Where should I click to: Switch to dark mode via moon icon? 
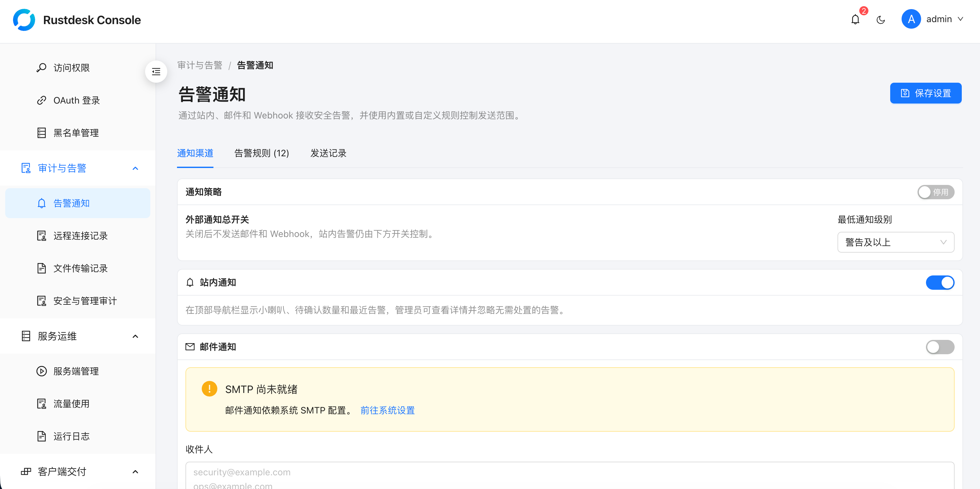881,20
